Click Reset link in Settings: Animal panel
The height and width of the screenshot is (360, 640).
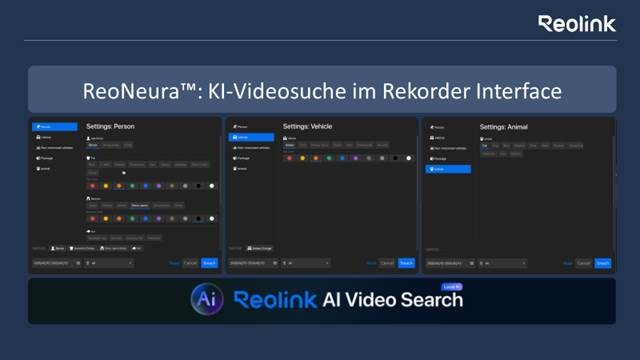(568, 263)
